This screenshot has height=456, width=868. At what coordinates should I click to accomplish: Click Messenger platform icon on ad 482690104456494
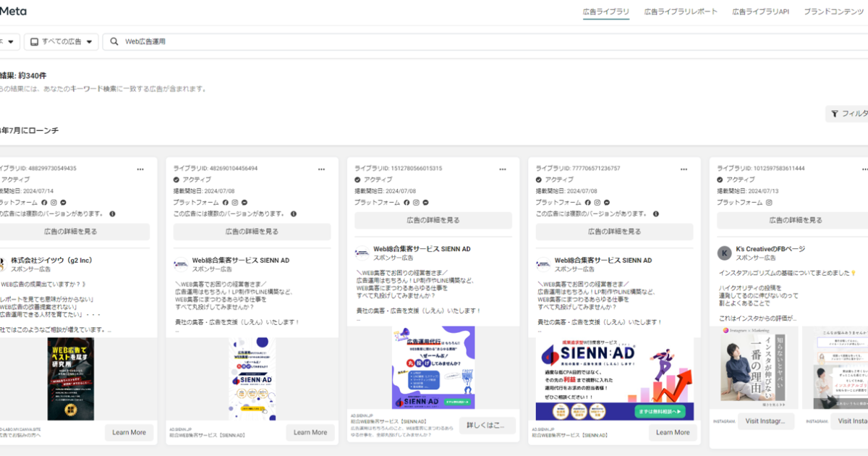244,203
